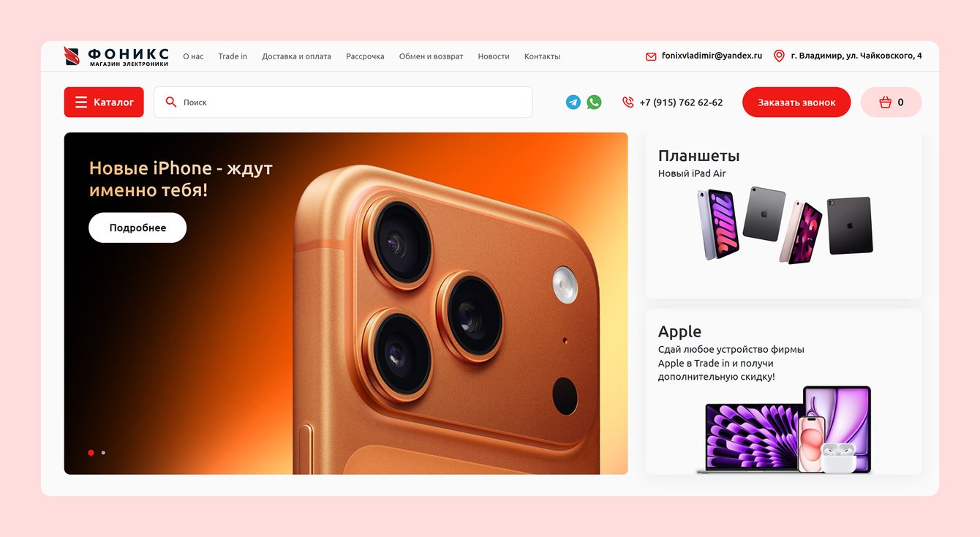Screen dimensions: 980x537
Task: Click the search magnifier icon
Action: (x=171, y=102)
